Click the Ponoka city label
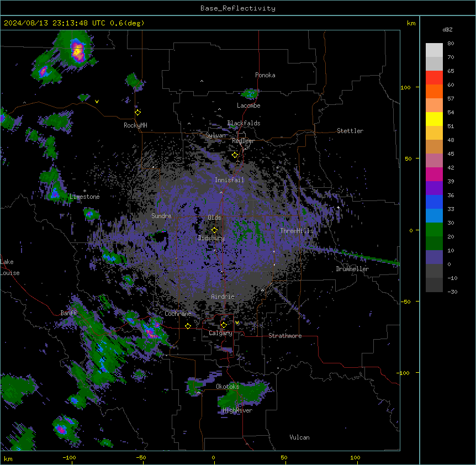This screenshot has height=465, width=476. 265,75
